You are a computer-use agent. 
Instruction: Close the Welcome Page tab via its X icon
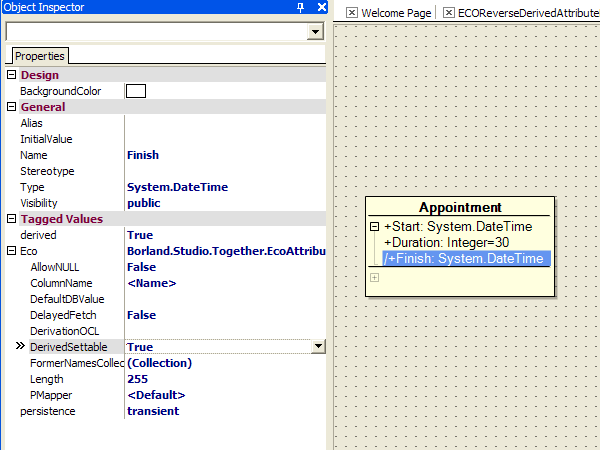(x=352, y=13)
